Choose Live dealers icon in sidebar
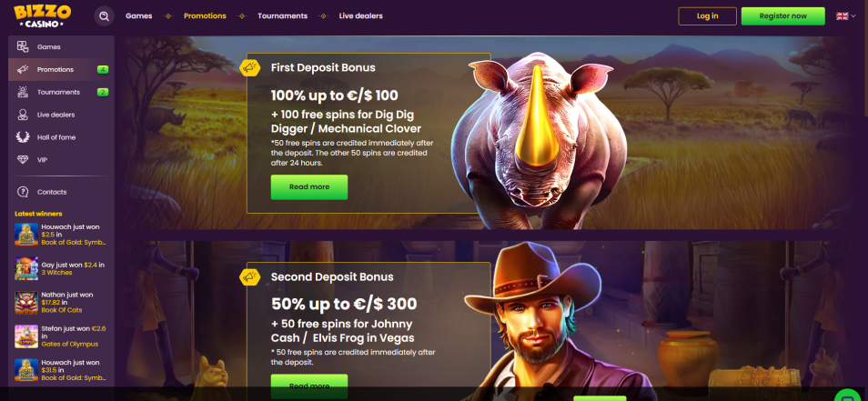 coord(23,115)
